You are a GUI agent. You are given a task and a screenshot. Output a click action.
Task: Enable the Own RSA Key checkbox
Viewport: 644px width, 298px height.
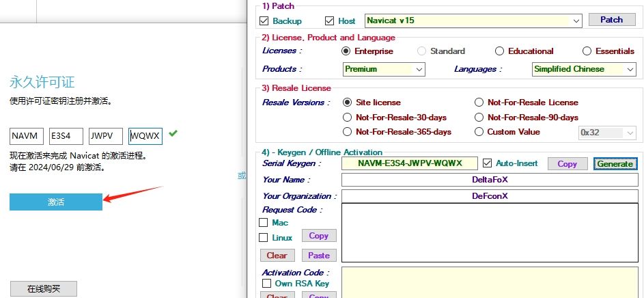[267, 283]
